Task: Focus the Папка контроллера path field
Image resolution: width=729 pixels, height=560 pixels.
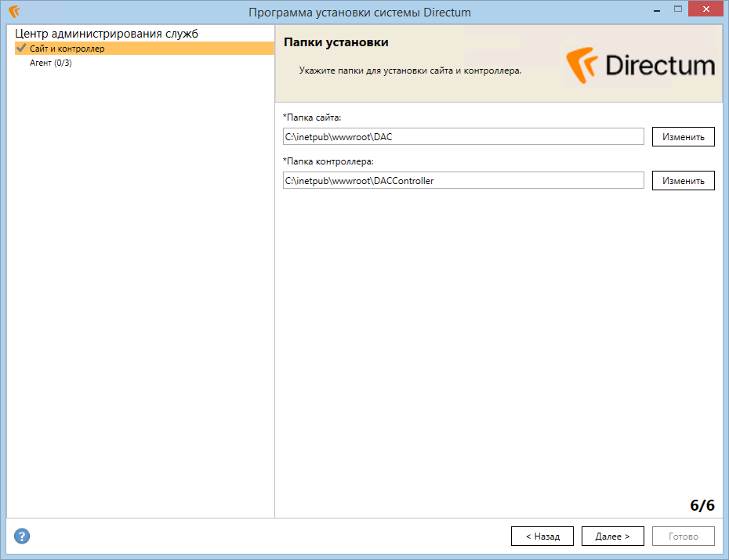Action: [x=463, y=181]
